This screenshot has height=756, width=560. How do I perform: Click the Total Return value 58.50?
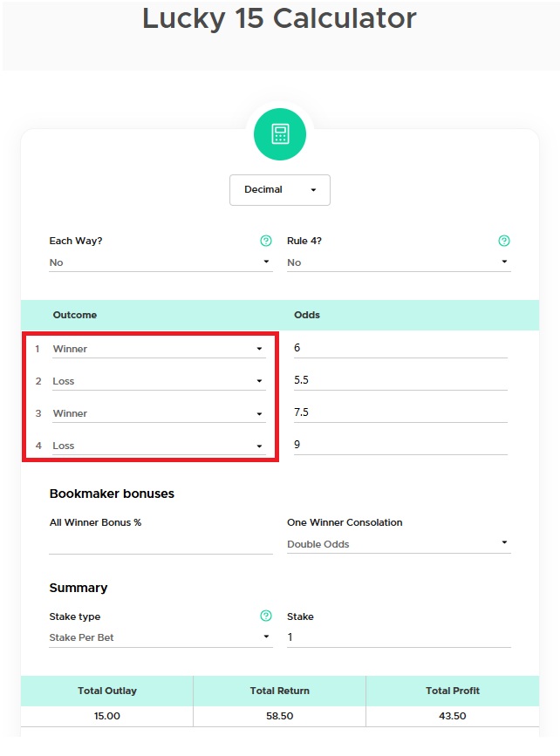coord(279,715)
